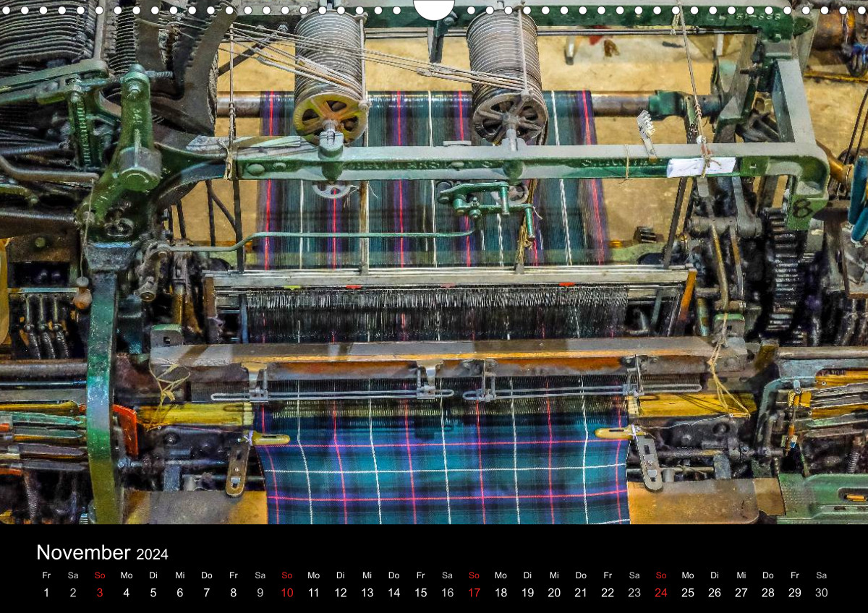Select date 14 in the calendar strip
The width and height of the screenshot is (868, 613).
394,593
